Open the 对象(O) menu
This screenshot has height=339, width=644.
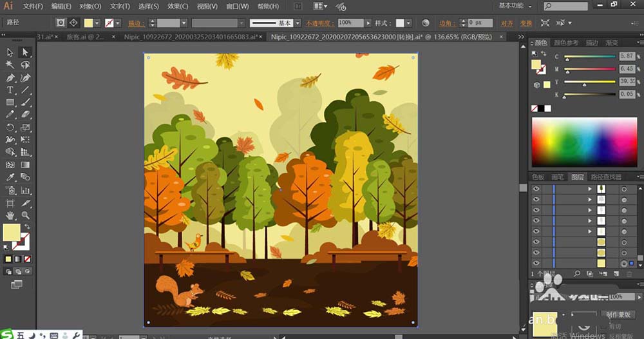pos(90,6)
